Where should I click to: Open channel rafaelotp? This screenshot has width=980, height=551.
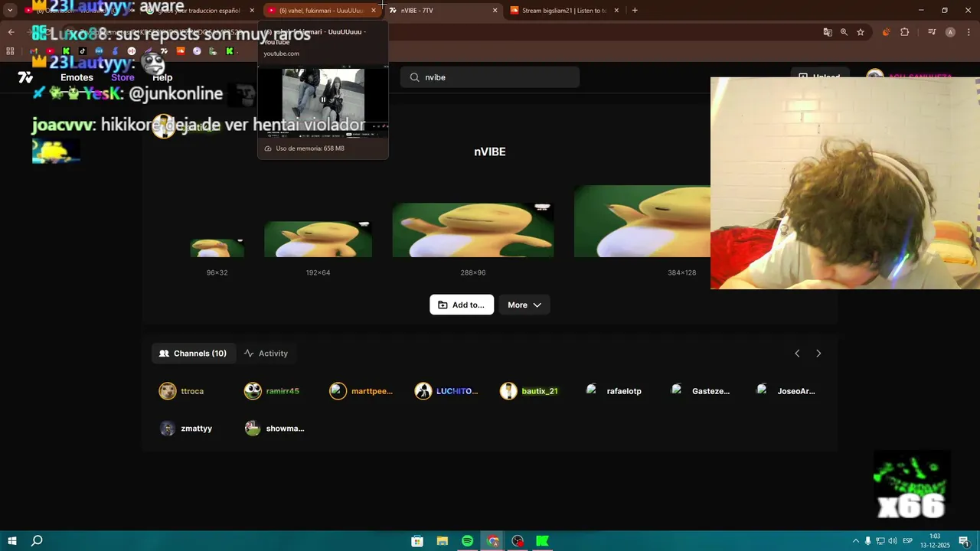[x=613, y=391]
